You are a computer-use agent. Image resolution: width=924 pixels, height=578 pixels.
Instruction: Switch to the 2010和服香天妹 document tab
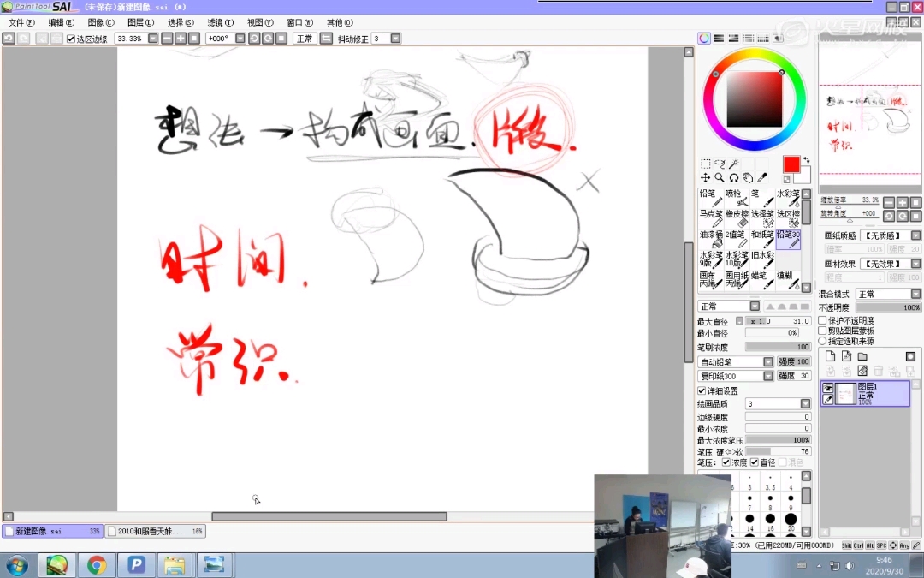(156, 532)
